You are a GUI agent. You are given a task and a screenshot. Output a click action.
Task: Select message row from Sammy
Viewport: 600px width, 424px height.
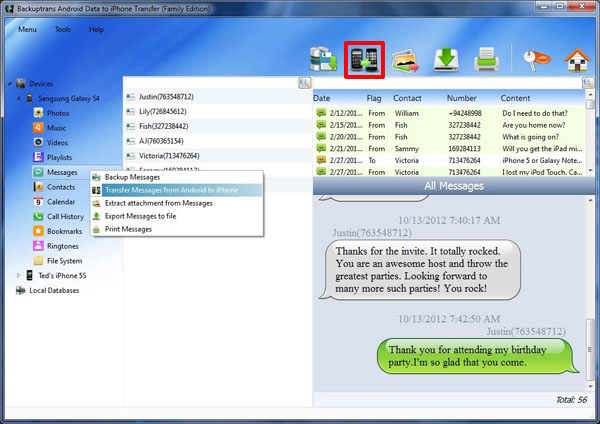pos(449,149)
